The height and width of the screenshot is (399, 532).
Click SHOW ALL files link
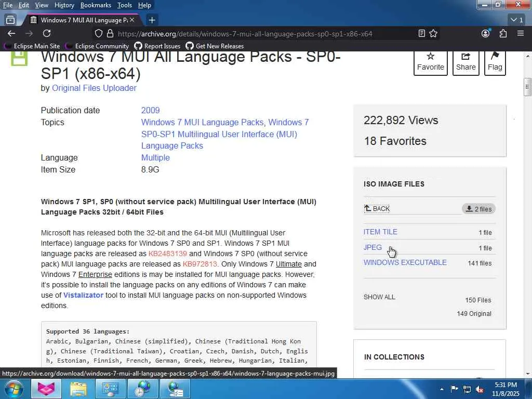tap(379, 297)
